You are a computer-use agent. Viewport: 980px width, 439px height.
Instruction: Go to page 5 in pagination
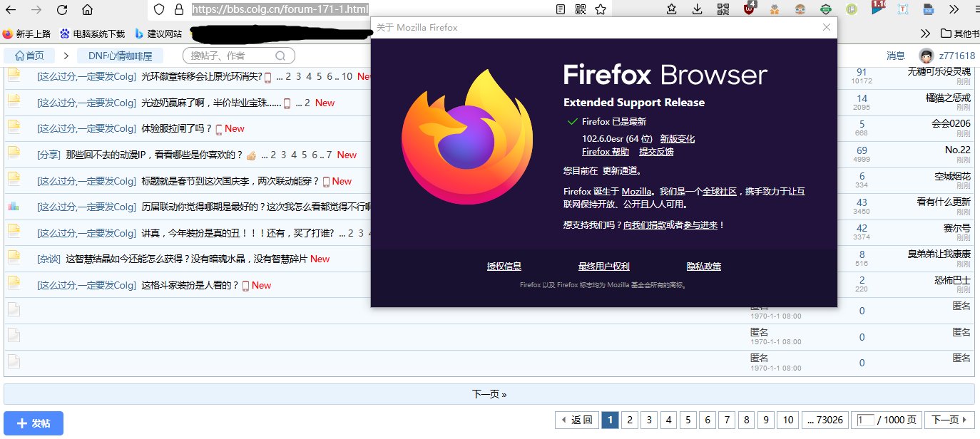click(688, 420)
